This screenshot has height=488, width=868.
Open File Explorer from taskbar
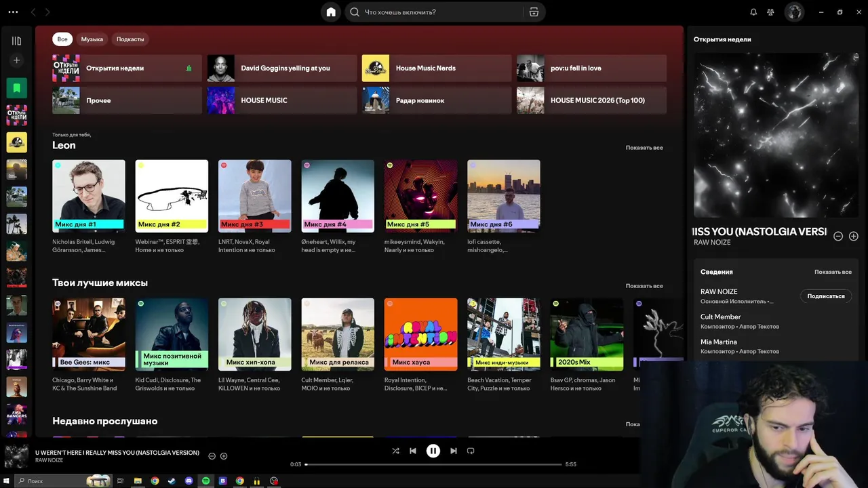point(138,481)
